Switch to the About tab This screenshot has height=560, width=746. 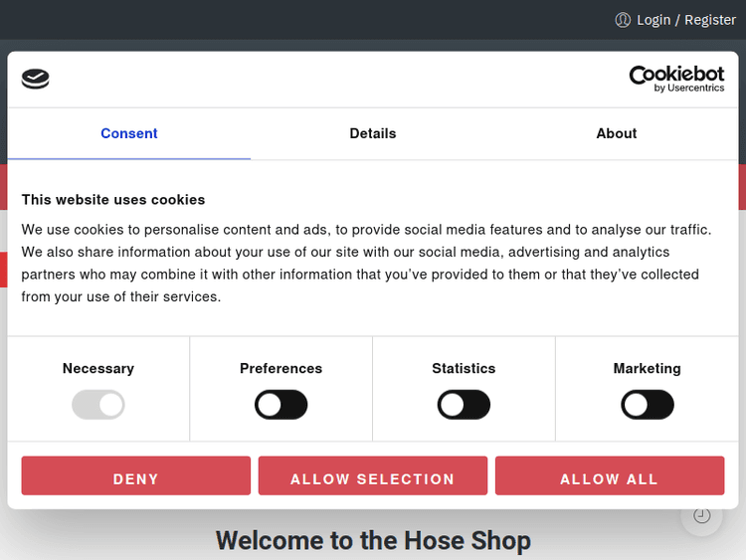pos(616,133)
